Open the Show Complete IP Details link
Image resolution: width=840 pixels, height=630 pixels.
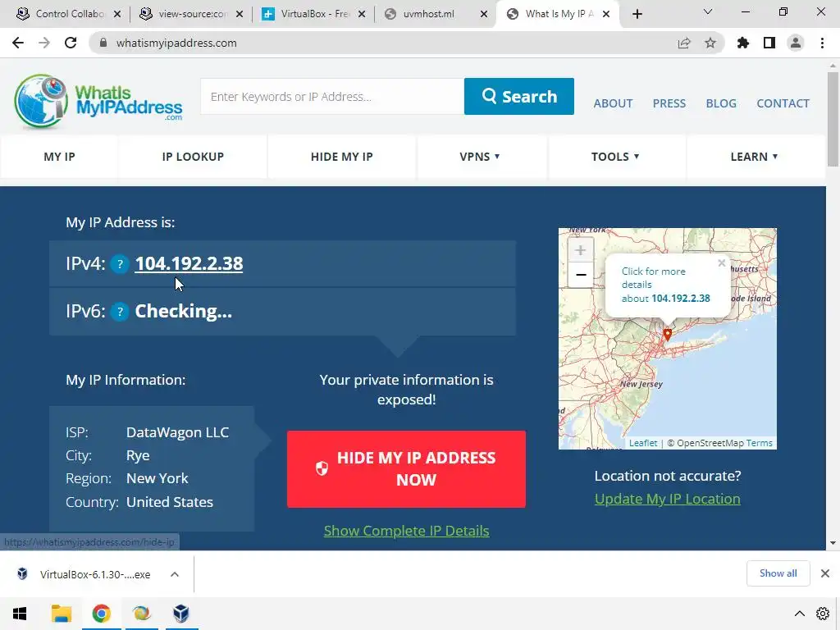[x=407, y=531]
